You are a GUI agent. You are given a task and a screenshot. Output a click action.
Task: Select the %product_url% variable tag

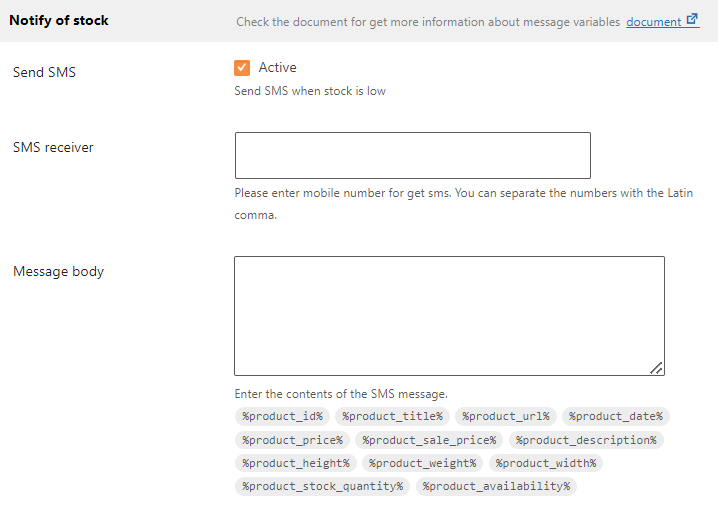coord(506,416)
